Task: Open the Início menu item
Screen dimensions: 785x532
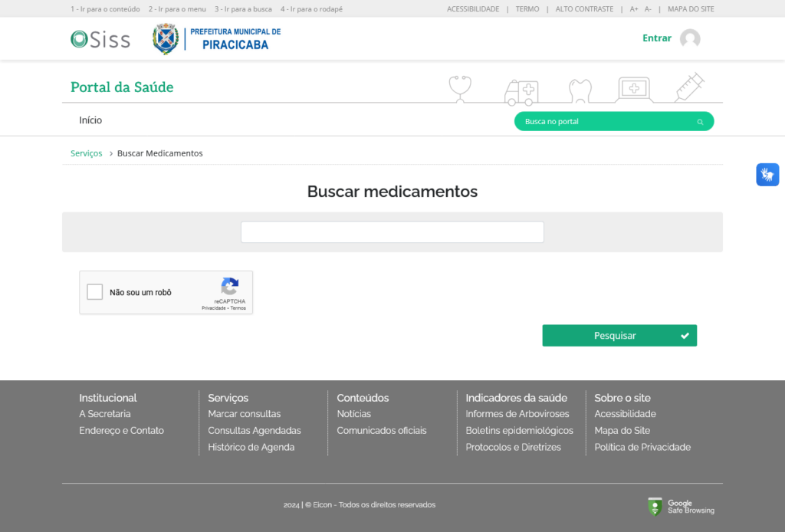Action: point(90,120)
